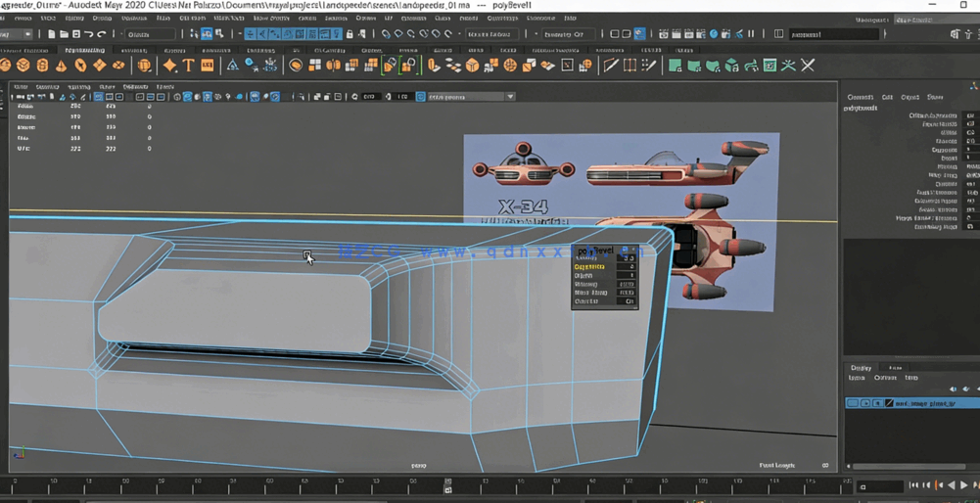Toggle the layer playback box on image plane layer
The image size is (980, 503).
[x=865, y=403]
